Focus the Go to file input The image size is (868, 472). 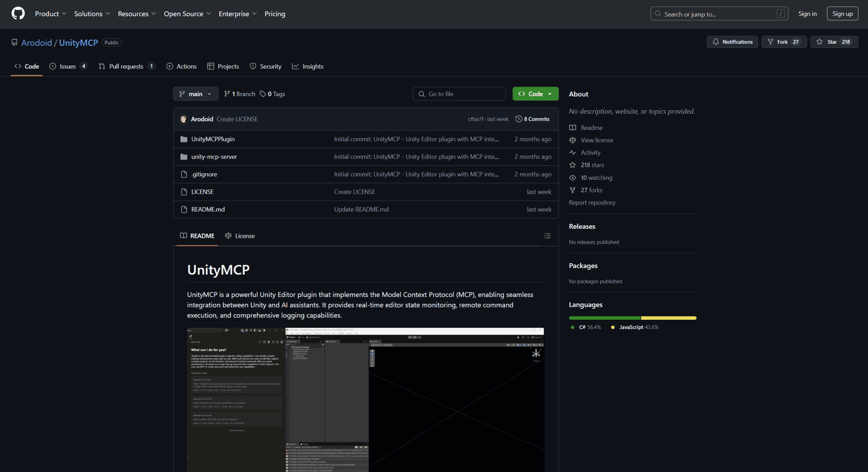[x=459, y=94]
